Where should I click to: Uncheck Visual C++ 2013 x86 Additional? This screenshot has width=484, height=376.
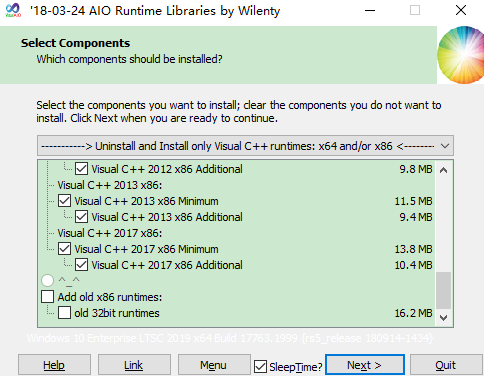click(x=81, y=217)
